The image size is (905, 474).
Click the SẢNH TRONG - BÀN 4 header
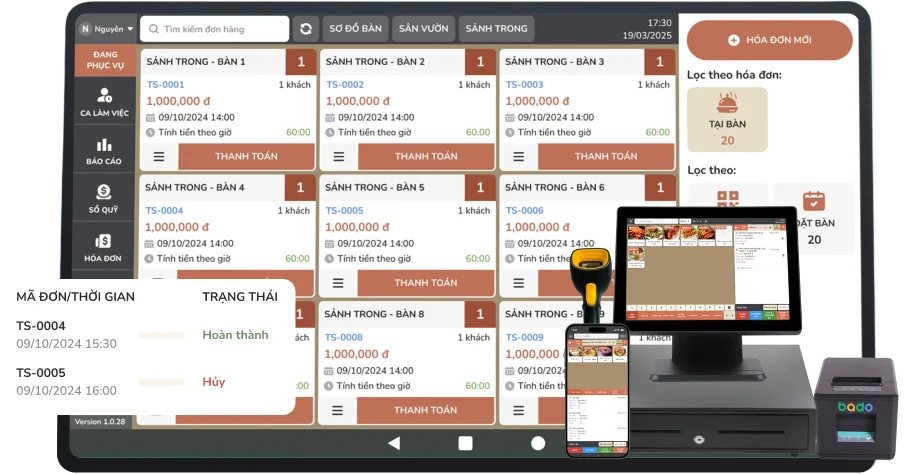coord(195,188)
